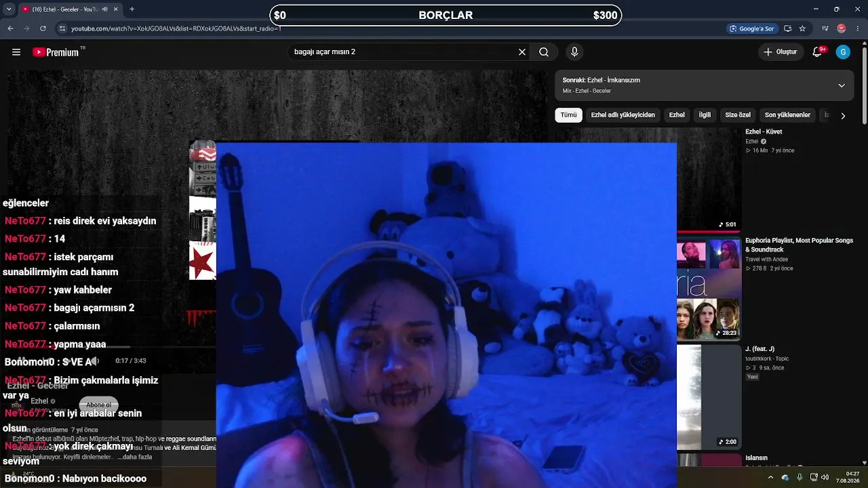Click the install/cast icon in address bar
This screenshot has height=488, width=868.
click(x=787, y=28)
